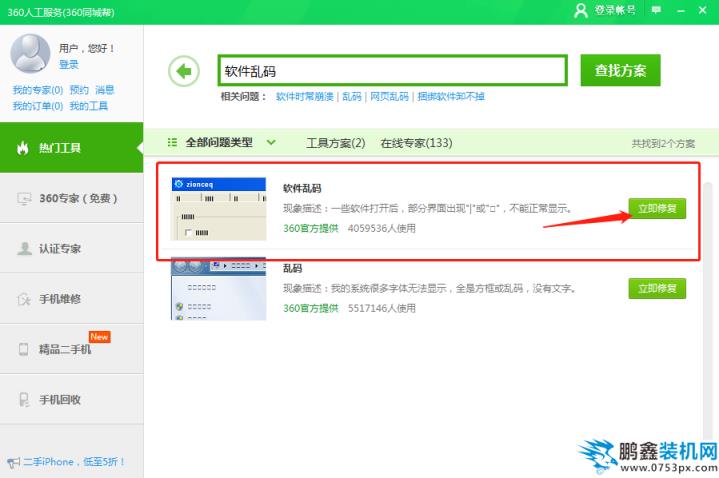Click 4059536人使用 usage count text
Viewport: 719px width, 478px height.
point(382,228)
